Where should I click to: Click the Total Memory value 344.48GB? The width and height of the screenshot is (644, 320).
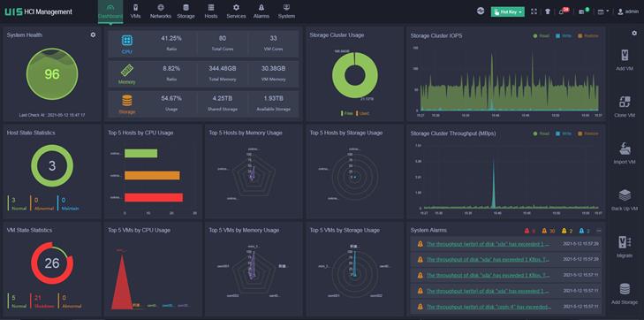tap(223, 68)
